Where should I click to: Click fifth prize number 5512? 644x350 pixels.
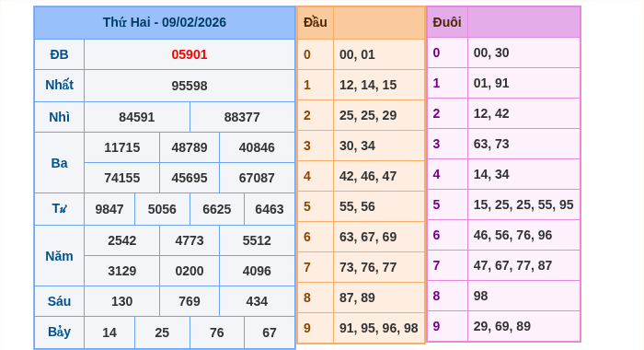[257, 240]
